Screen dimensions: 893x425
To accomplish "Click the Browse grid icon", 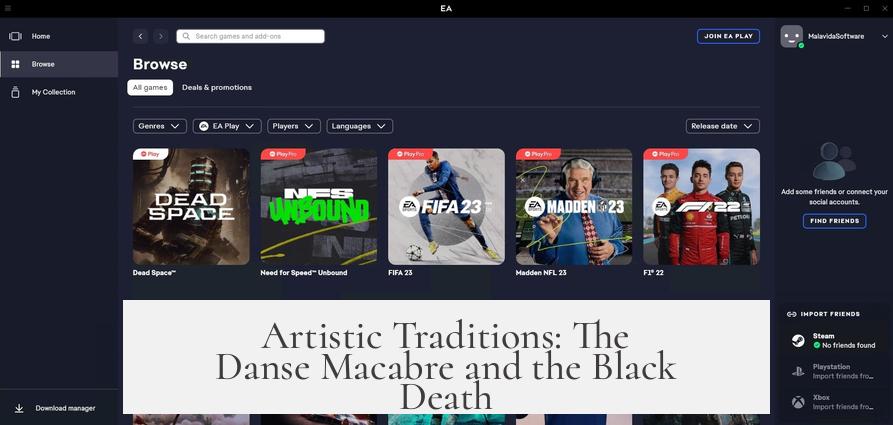I will (15, 64).
